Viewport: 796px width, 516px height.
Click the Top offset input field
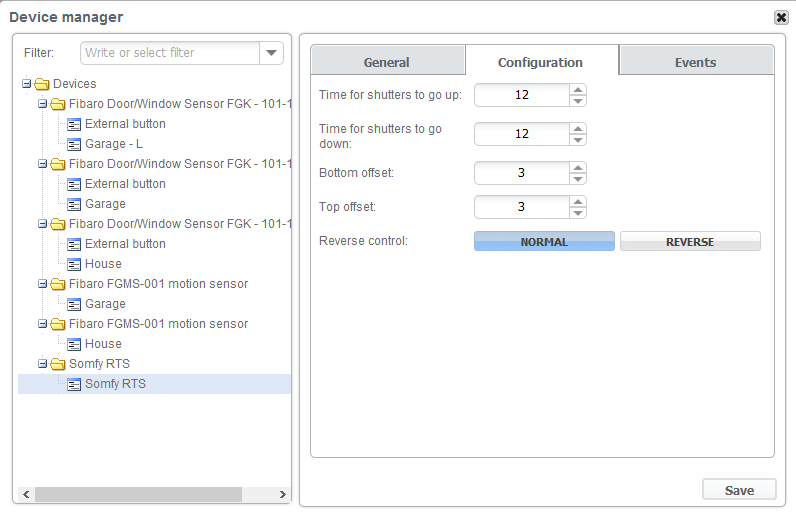(521, 207)
